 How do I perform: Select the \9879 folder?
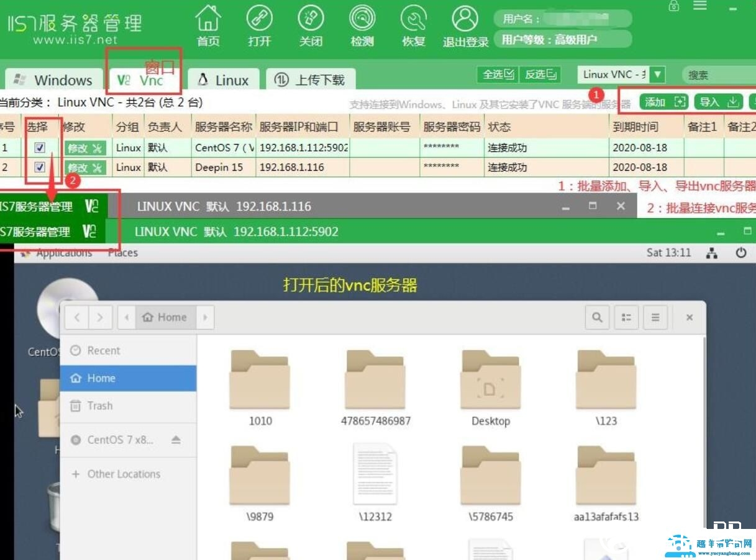click(260, 484)
